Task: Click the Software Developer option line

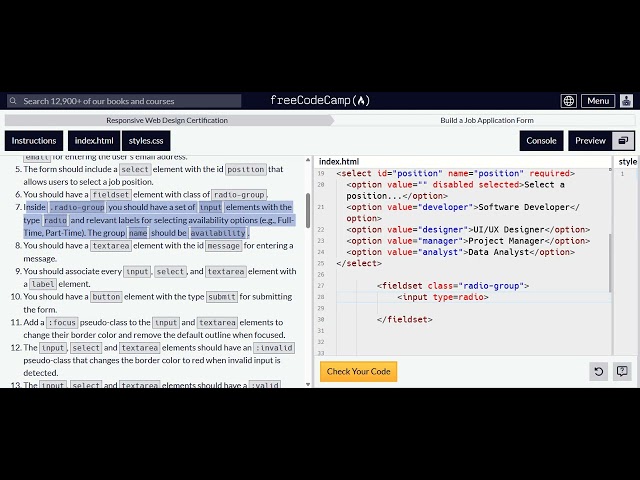Action: tap(463, 213)
